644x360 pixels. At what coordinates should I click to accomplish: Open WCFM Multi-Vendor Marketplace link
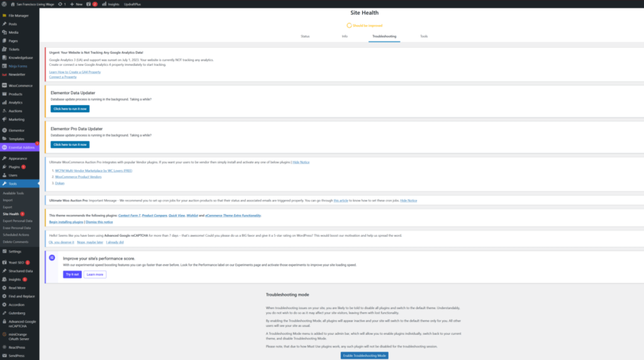[x=94, y=171]
